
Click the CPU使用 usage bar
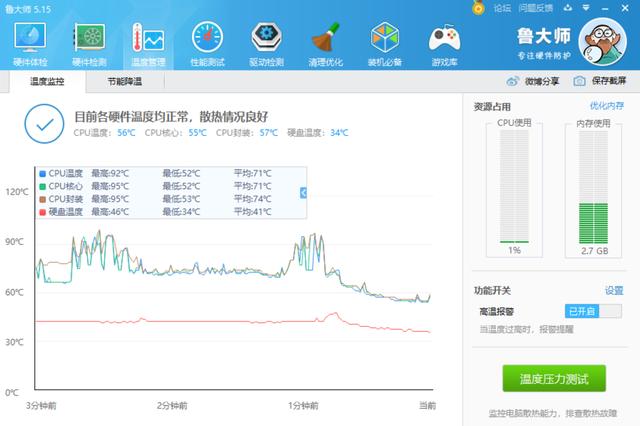[x=514, y=187]
